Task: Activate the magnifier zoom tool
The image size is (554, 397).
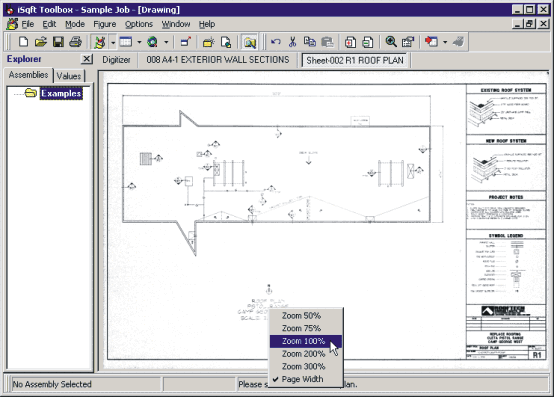Action: point(391,42)
